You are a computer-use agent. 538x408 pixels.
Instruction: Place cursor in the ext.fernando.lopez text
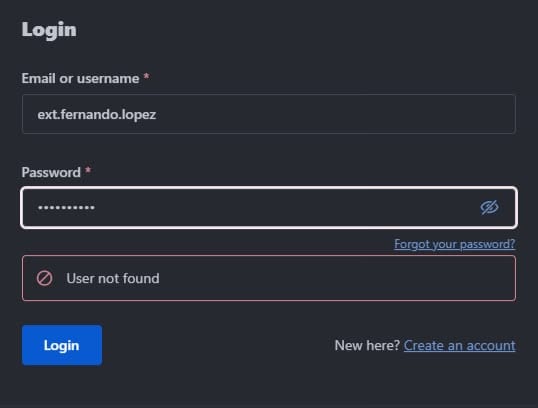[x=97, y=115]
